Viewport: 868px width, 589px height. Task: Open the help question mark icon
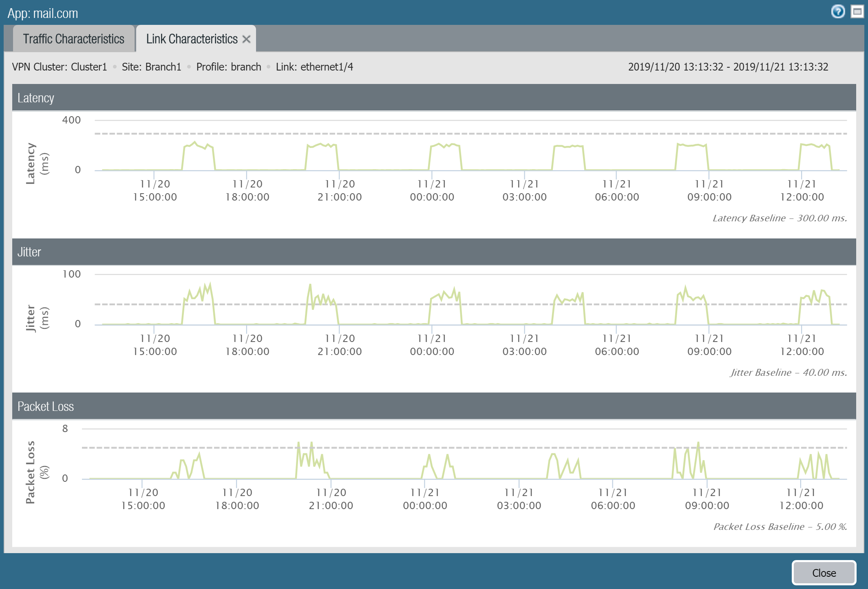(x=838, y=11)
